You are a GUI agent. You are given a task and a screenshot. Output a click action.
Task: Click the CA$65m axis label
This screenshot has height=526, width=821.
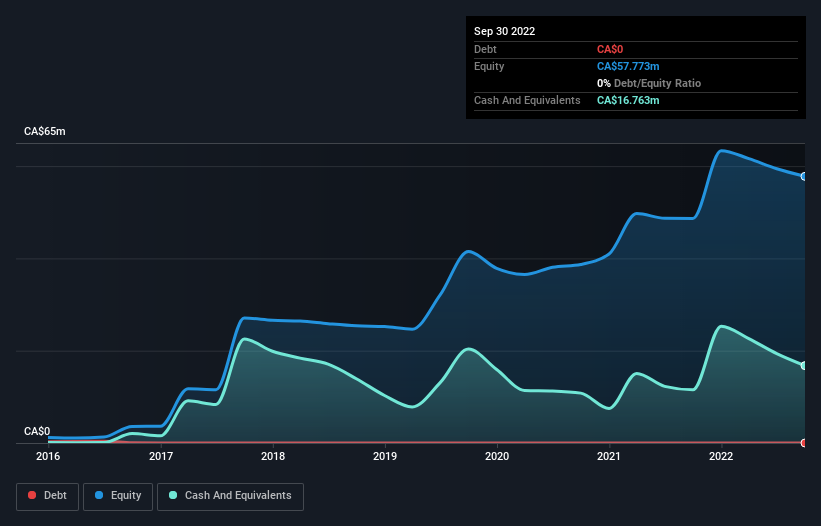[45, 131]
